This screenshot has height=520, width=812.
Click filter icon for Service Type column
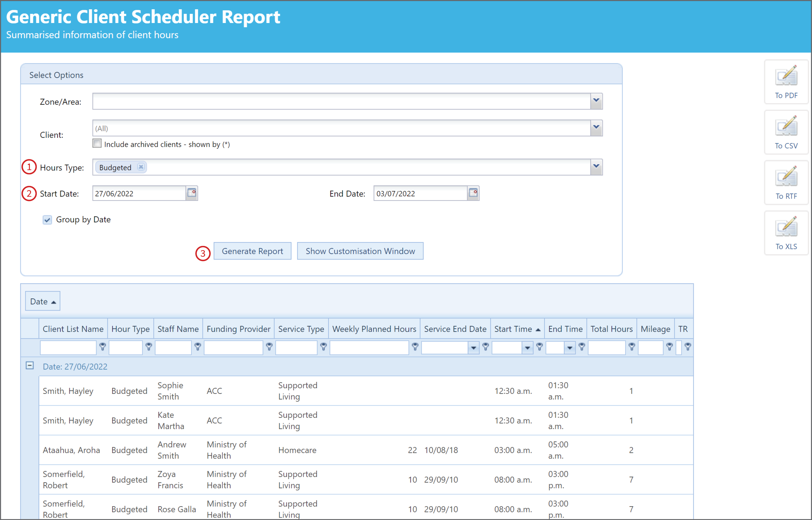click(323, 347)
